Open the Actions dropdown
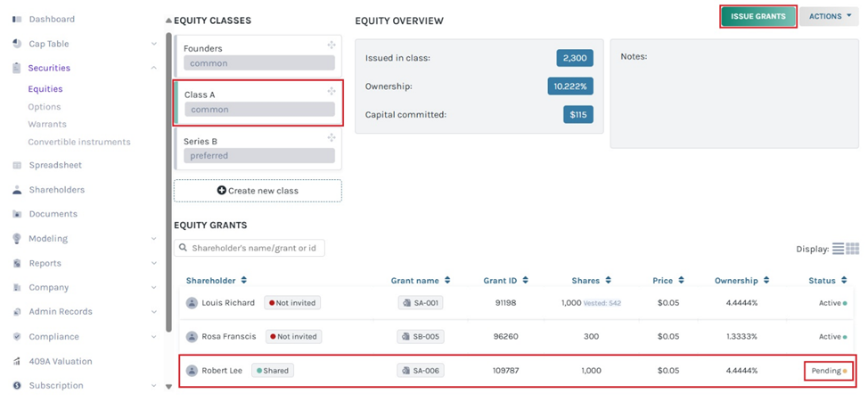 pyautogui.click(x=829, y=16)
